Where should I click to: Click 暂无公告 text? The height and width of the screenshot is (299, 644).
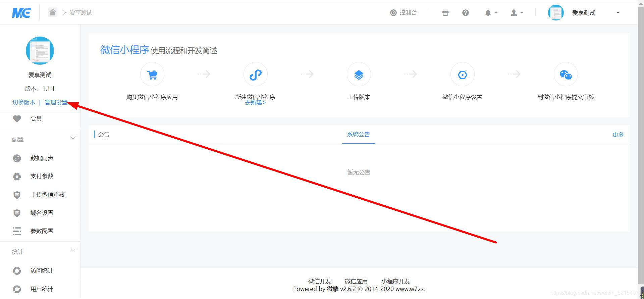pos(359,172)
